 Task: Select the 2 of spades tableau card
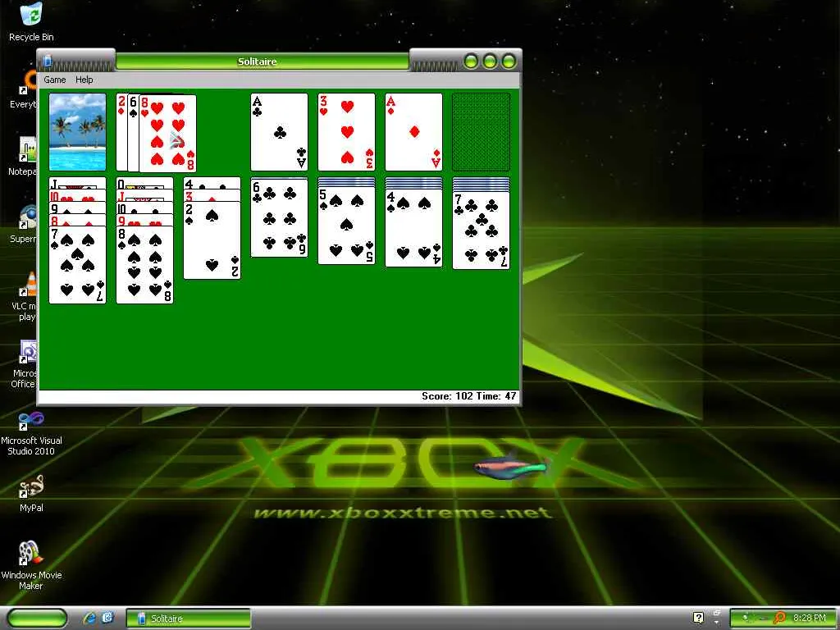tap(212, 240)
